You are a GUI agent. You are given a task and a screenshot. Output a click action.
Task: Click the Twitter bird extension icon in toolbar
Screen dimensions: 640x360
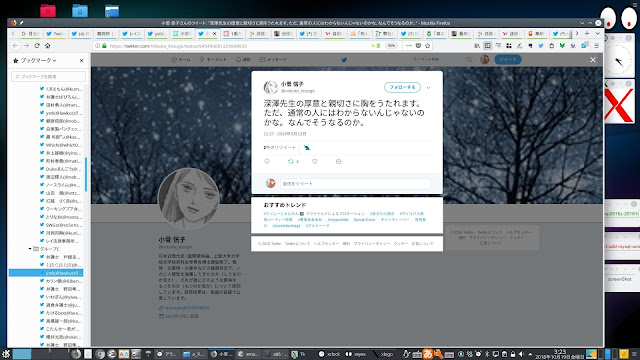541,46
